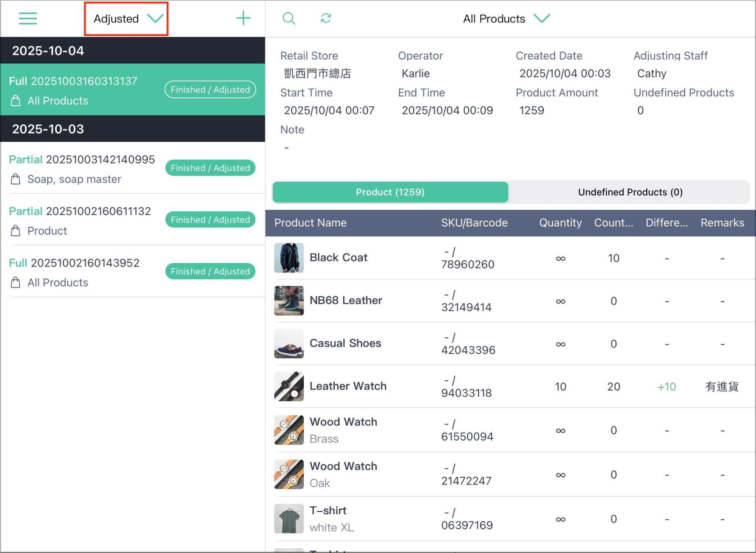Open the hamburger menu
Viewport: 756px width, 553px height.
pos(28,19)
